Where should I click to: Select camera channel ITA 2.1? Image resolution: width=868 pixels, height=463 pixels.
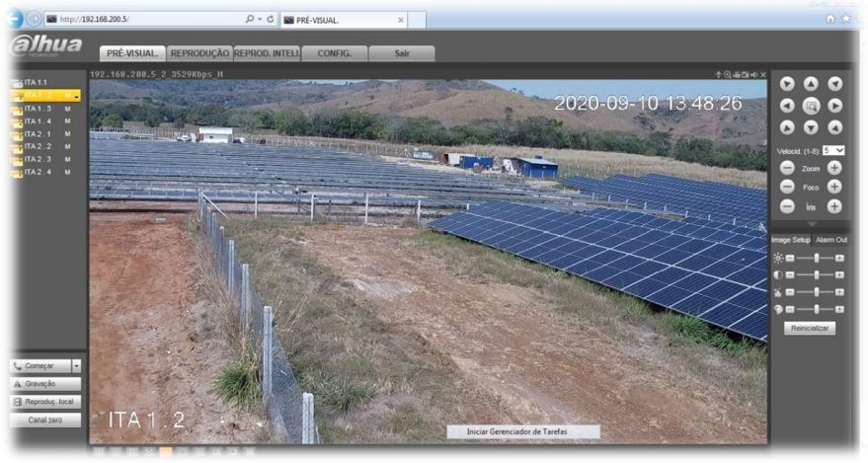pyautogui.click(x=38, y=134)
